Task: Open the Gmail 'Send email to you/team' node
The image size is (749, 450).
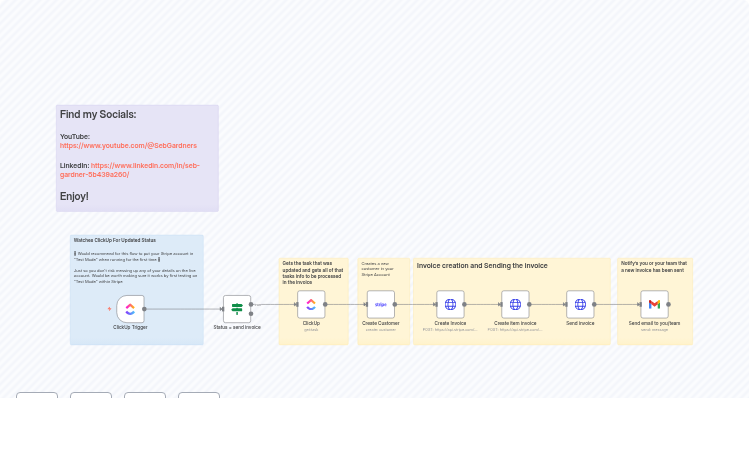Action: point(654,304)
